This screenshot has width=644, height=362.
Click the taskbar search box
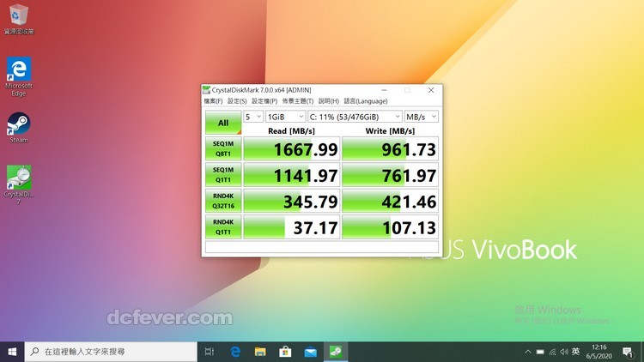click(111, 352)
